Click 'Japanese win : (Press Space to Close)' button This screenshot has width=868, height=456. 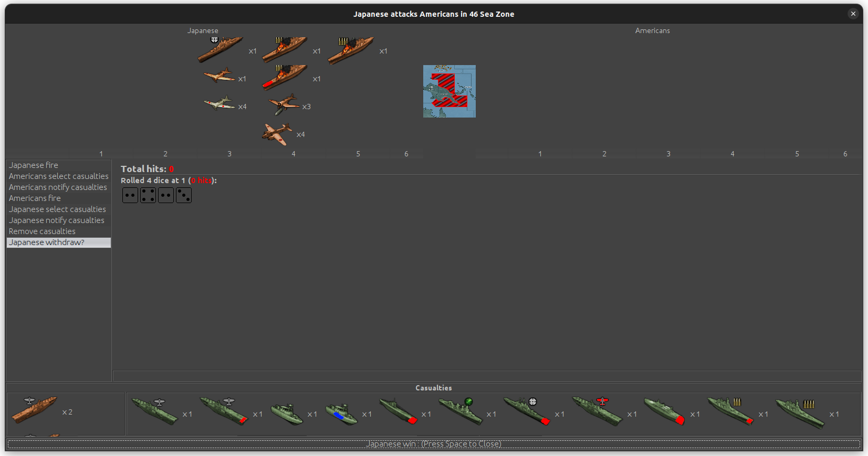434,444
